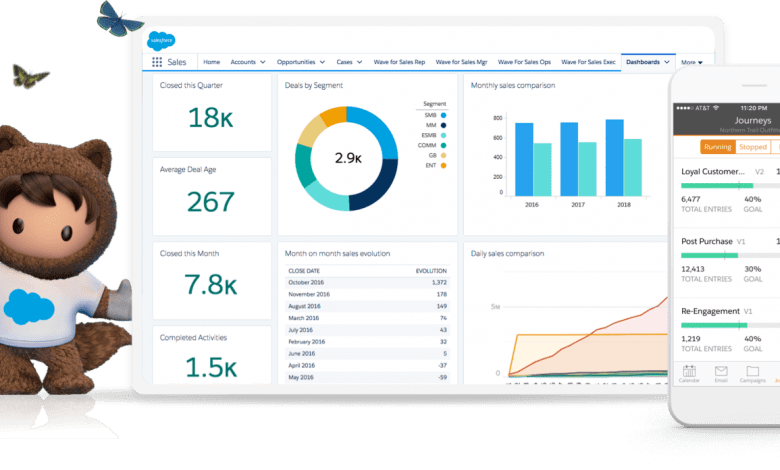
Task: Click the Monthly sales comparison title
Action: click(513, 86)
